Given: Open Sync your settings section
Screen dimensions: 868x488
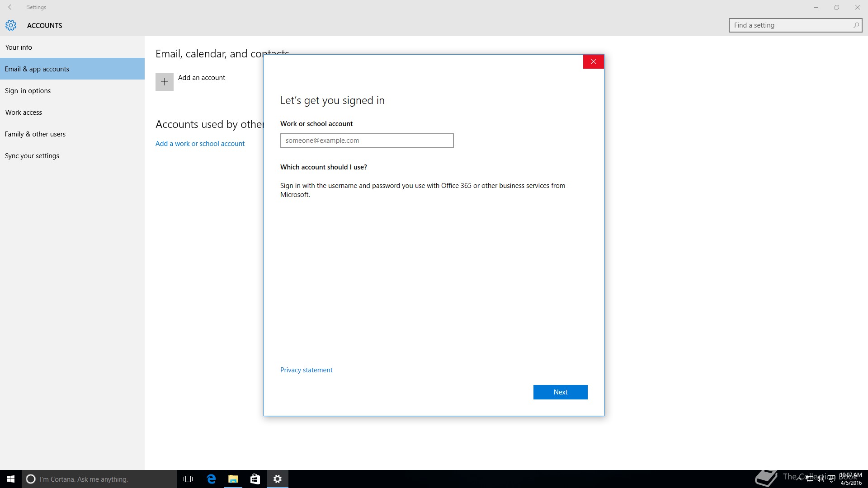Looking at the screenshot, I should [72, 155].
